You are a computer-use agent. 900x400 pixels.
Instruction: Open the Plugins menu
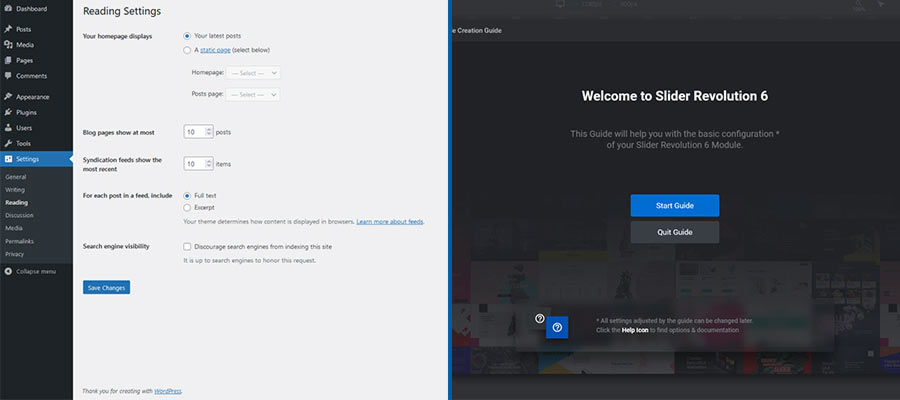coord(27,112)
